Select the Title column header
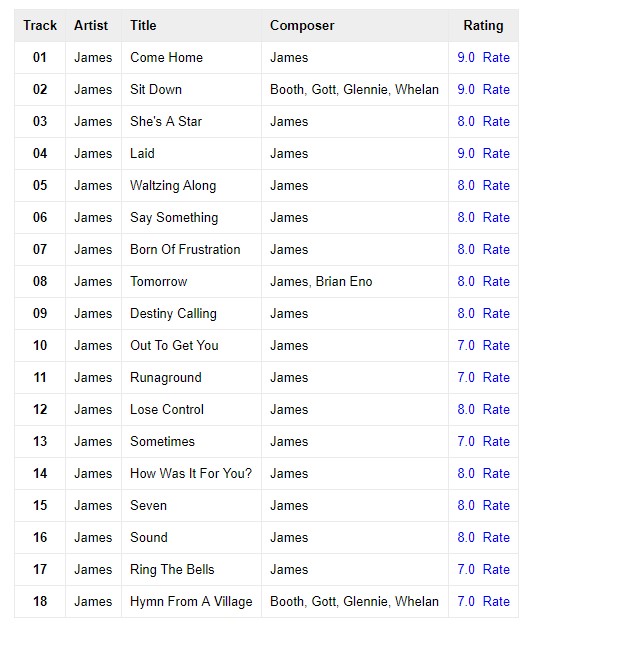Viewport: 620px width, 648px height. point(143,25)
